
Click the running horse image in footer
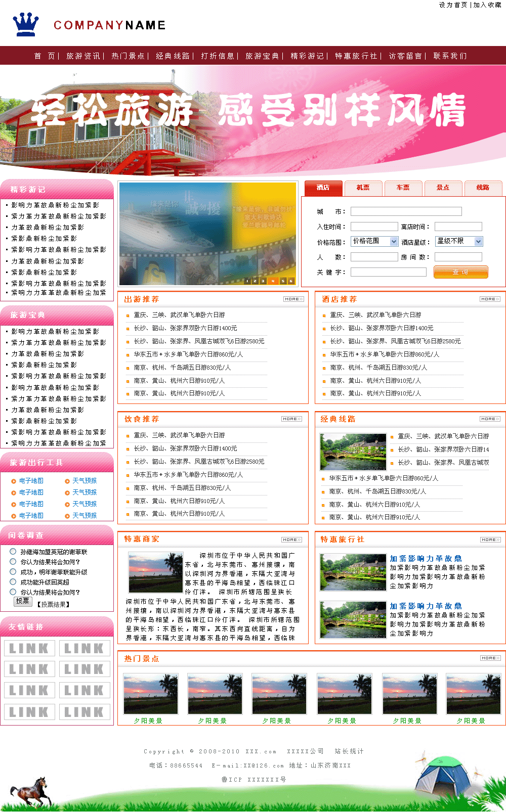pyautogui.click(x=32, y=792)
